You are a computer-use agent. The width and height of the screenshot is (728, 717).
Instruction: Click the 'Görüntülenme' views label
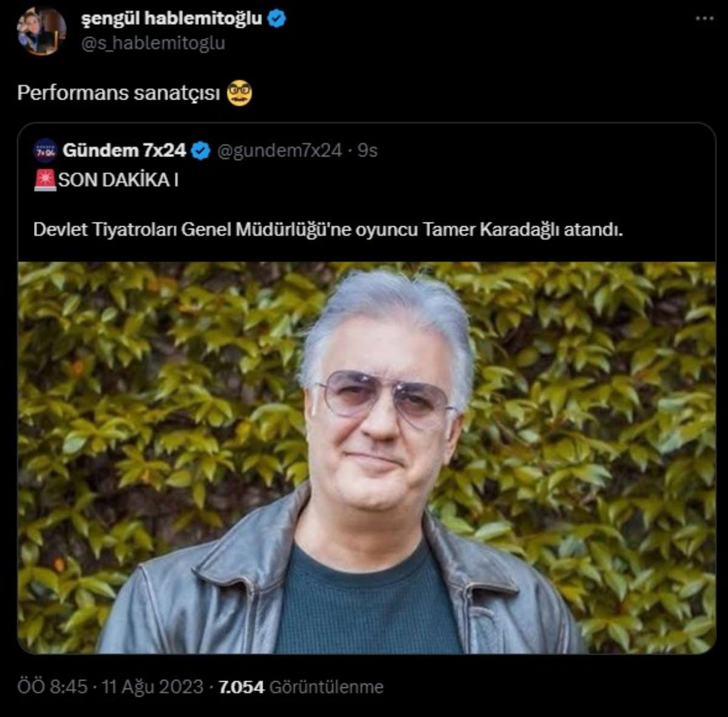point(326,687)
